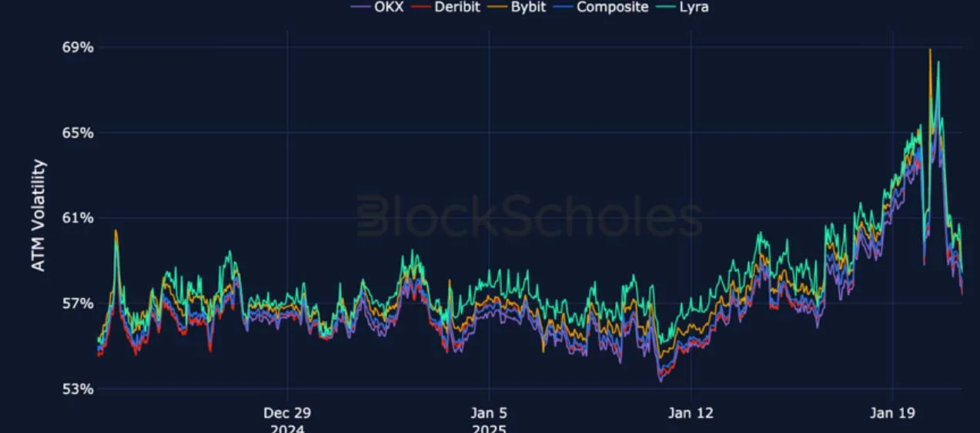Click the 53% y-axis label
The height and width of the screenshot is (433, 980).
click(78, 389)
